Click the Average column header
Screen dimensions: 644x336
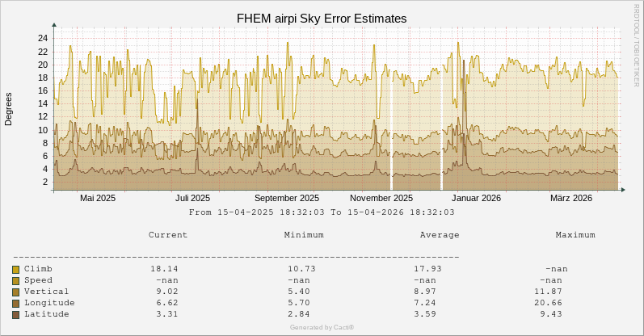tap(440, 235)
